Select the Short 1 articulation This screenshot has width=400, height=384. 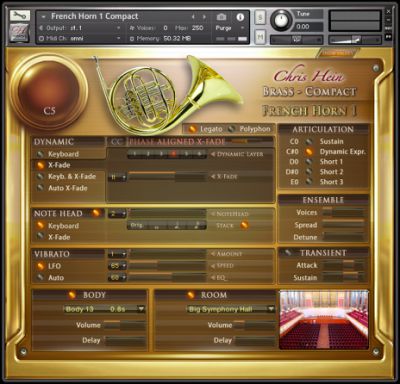(x=309, y=162)
